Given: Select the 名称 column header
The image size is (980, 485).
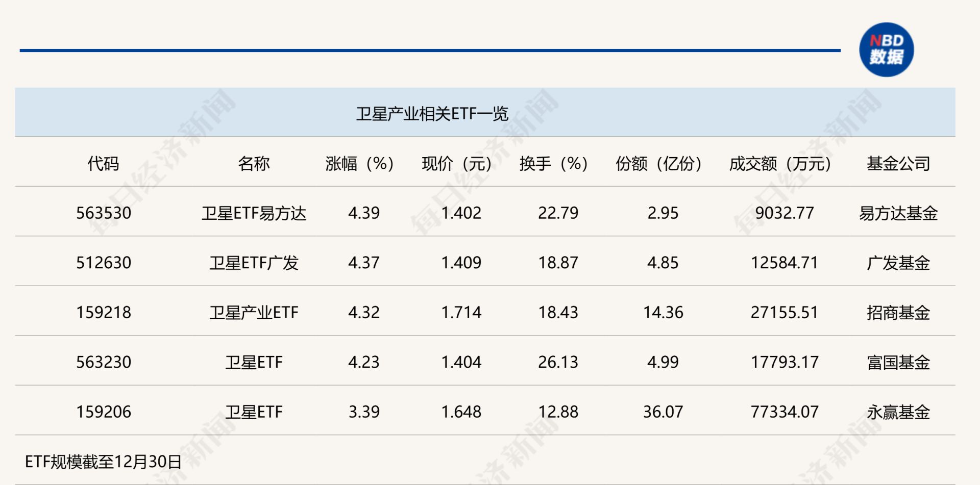Looking at the screenshot, I should [x=254, y=164].
